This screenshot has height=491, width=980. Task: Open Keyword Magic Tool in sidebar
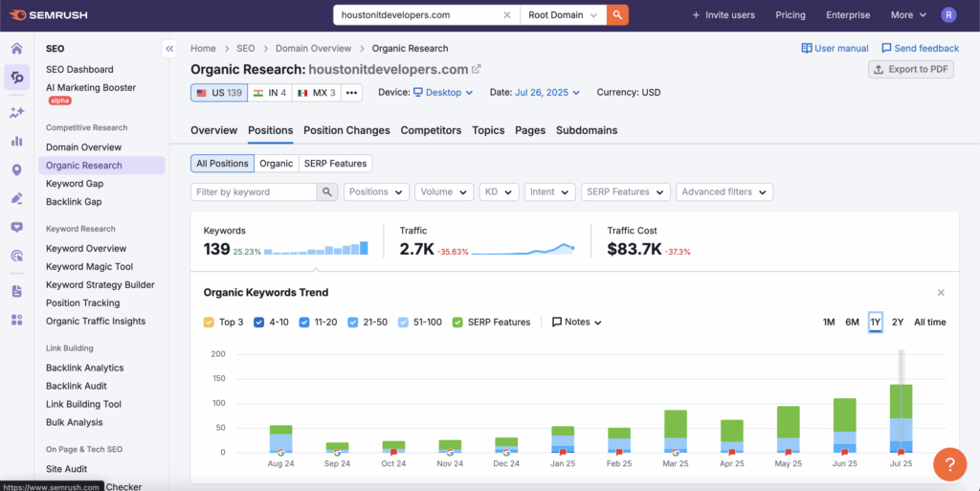coord(89,267)
